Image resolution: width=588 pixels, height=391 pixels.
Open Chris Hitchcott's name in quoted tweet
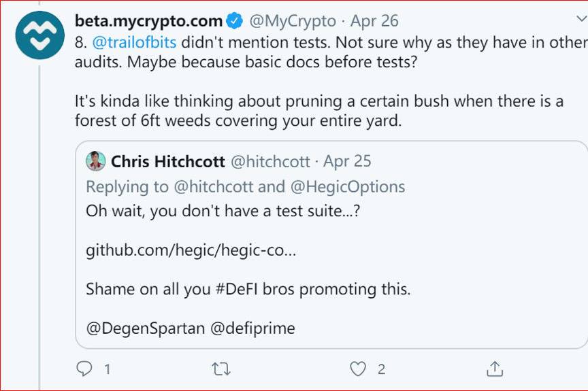168,161
